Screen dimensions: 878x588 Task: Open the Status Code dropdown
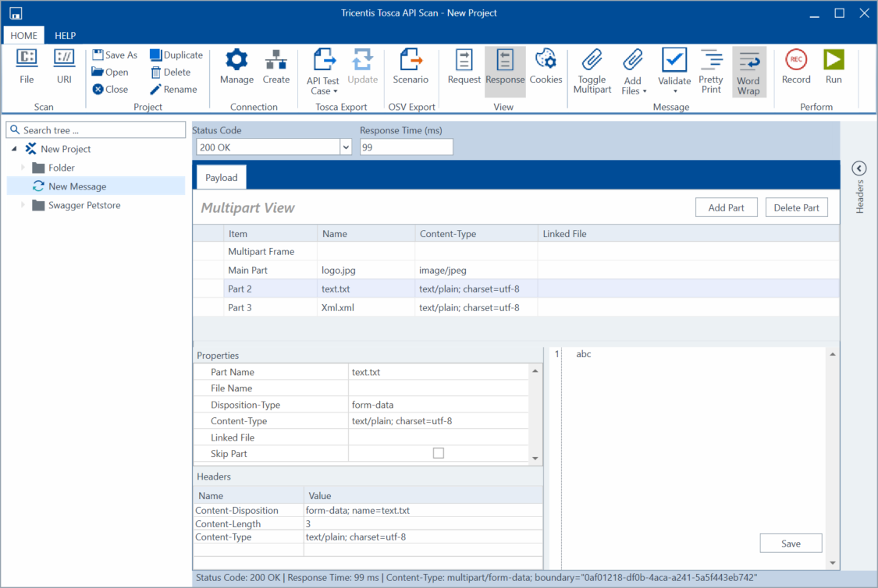click(346, 147)
